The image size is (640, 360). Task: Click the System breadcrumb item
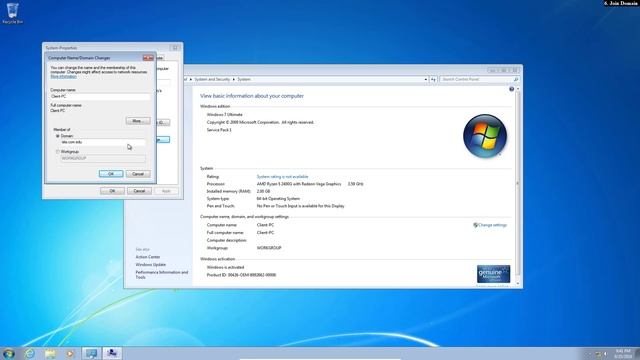(x=244, y=79)
